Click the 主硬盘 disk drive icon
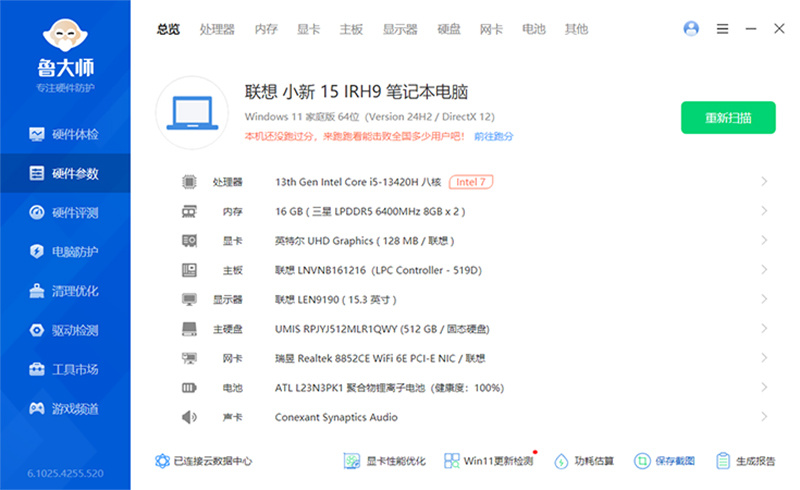 (189, 329)
